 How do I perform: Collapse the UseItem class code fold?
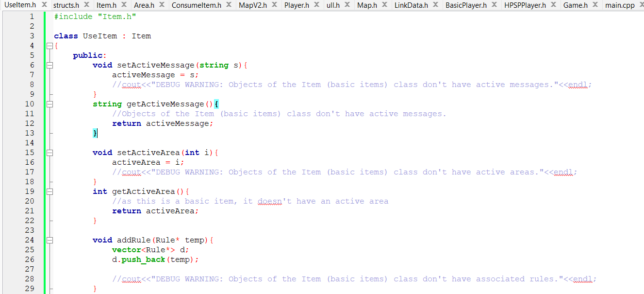click(50, 45)
